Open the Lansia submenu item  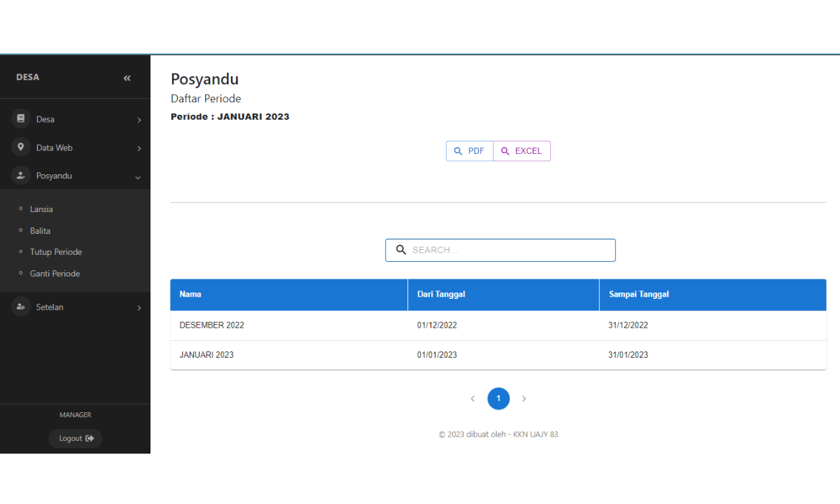click(41, 209)
